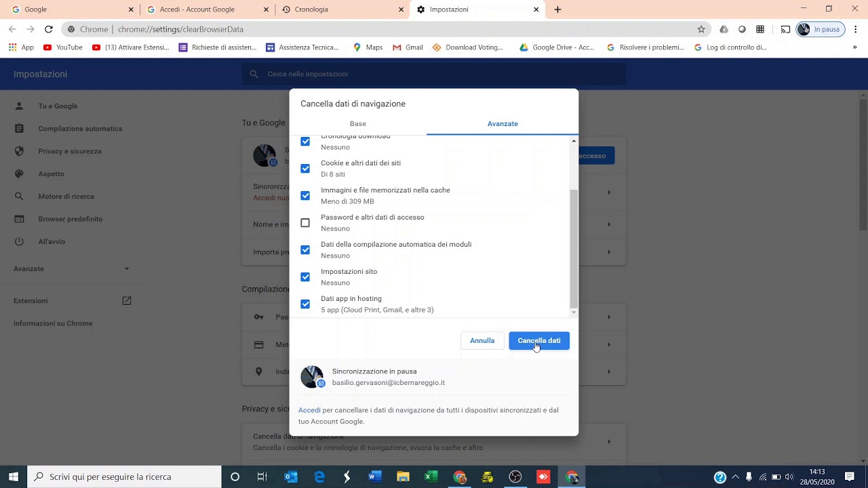Bookmark this page with the star icon
Screen dimensions: 868x488
[x=701, y=29]
